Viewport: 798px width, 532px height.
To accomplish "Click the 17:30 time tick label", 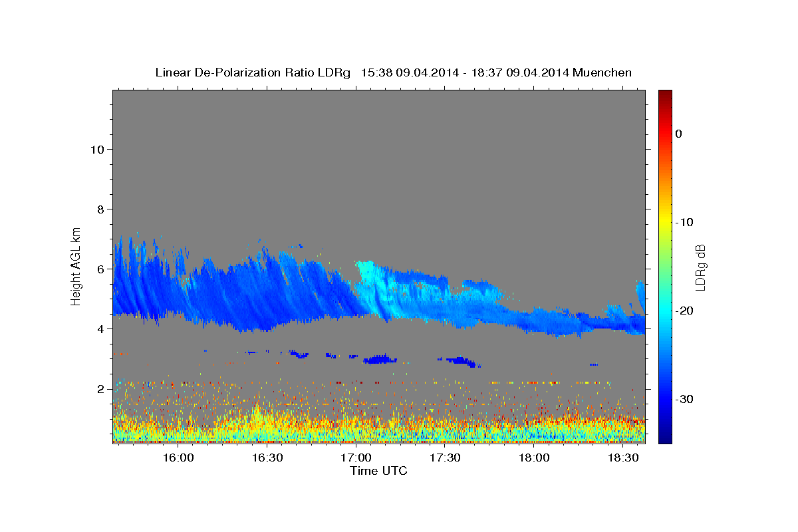I will (445, 458).
